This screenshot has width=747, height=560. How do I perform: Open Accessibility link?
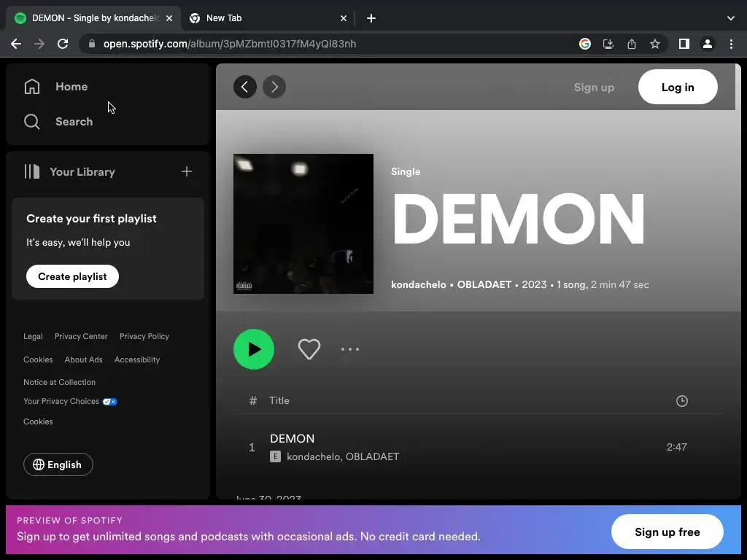137,359
